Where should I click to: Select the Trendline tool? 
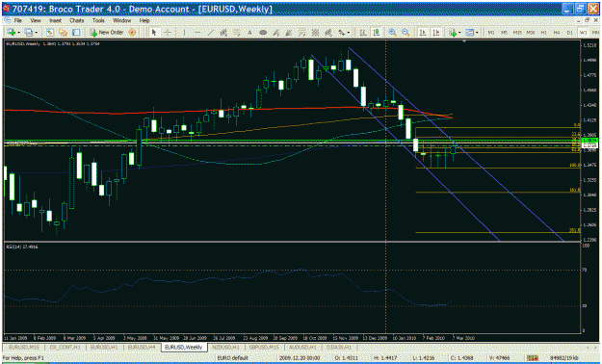click(x=210, y=33)
